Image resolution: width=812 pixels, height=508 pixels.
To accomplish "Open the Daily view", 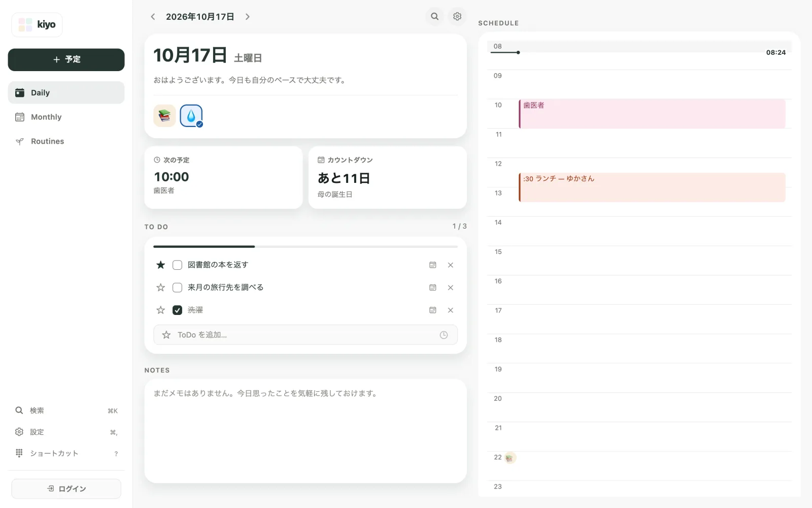I will pos(66,92).
